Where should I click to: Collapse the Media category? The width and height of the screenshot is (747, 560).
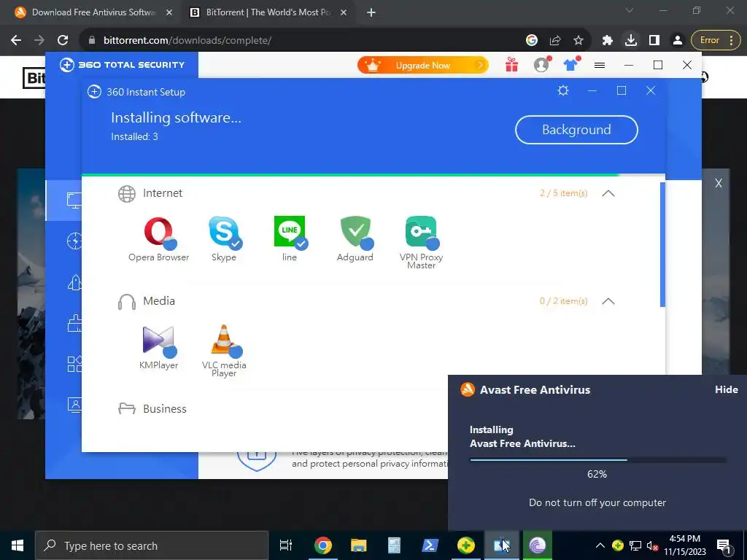608,301
